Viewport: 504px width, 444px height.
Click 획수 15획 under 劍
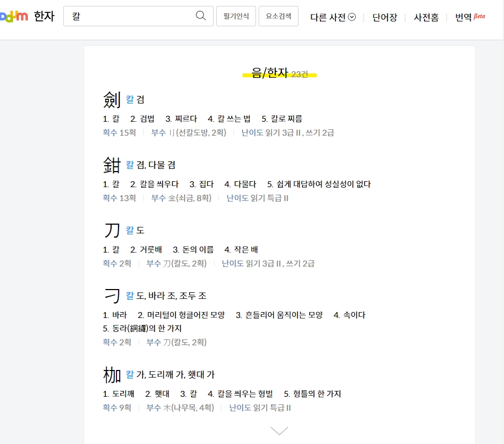pyautogui.click(x=119, y=132)
